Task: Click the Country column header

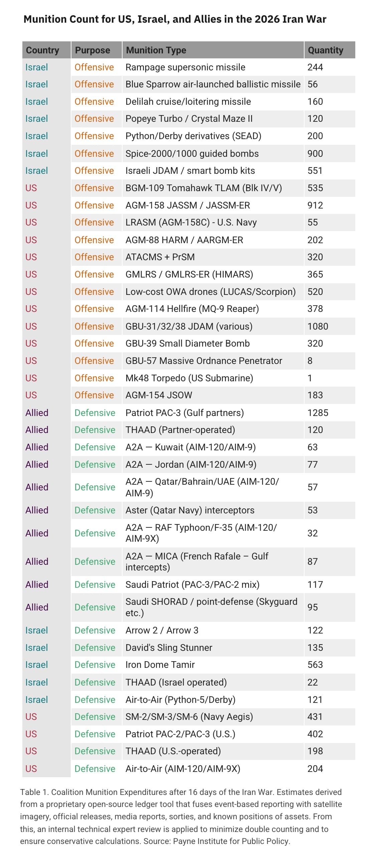Action: click(42, 50)
